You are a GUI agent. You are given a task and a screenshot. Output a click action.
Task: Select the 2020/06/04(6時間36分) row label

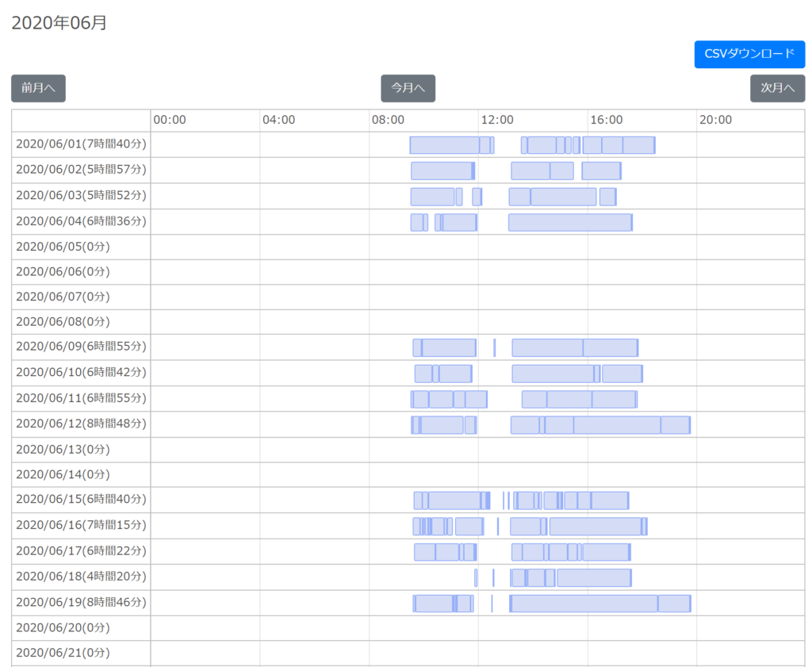point(82,221)
